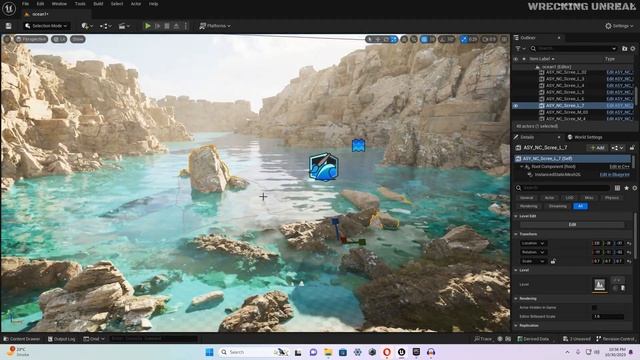This screenshot has height=360, width=640.
Task: Switch to World Settings tab
Action: (584, 137)
